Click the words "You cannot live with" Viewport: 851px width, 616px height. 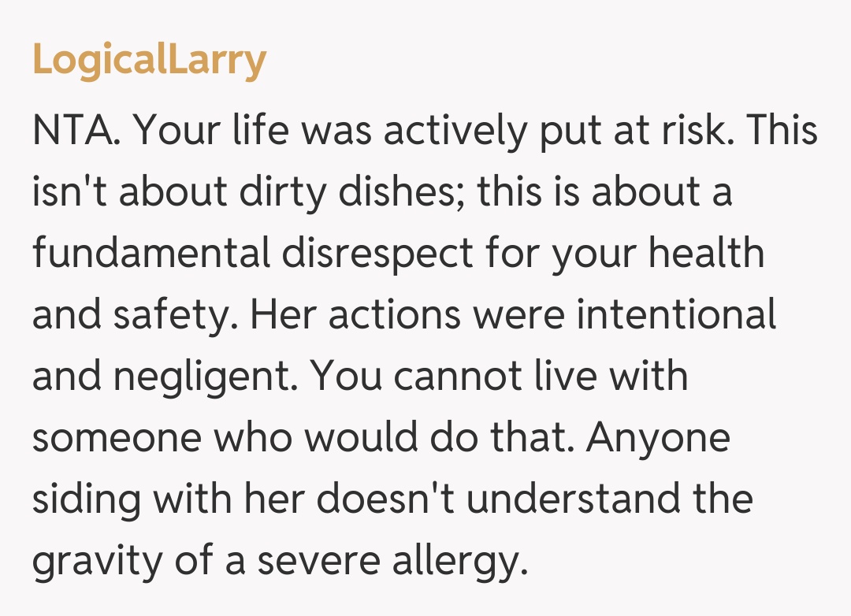coord(500,377)
